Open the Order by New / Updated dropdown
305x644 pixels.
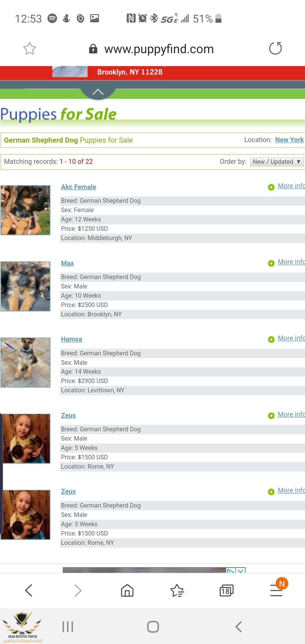(276, 162)
